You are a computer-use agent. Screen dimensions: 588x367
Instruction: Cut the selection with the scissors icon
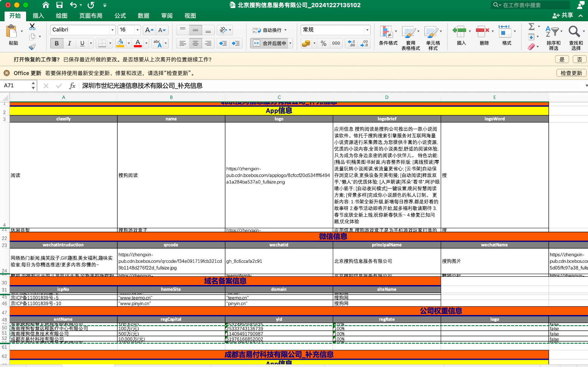(x=32, y=27)
